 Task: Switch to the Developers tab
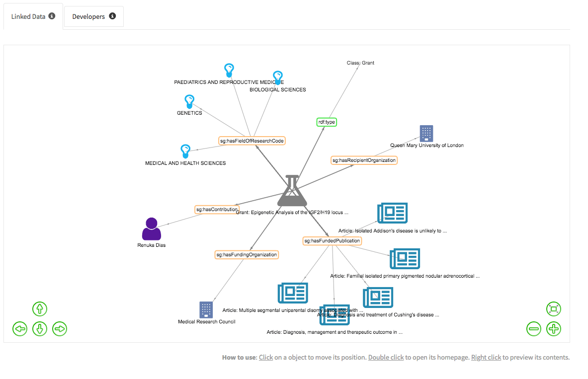[88, 16]
